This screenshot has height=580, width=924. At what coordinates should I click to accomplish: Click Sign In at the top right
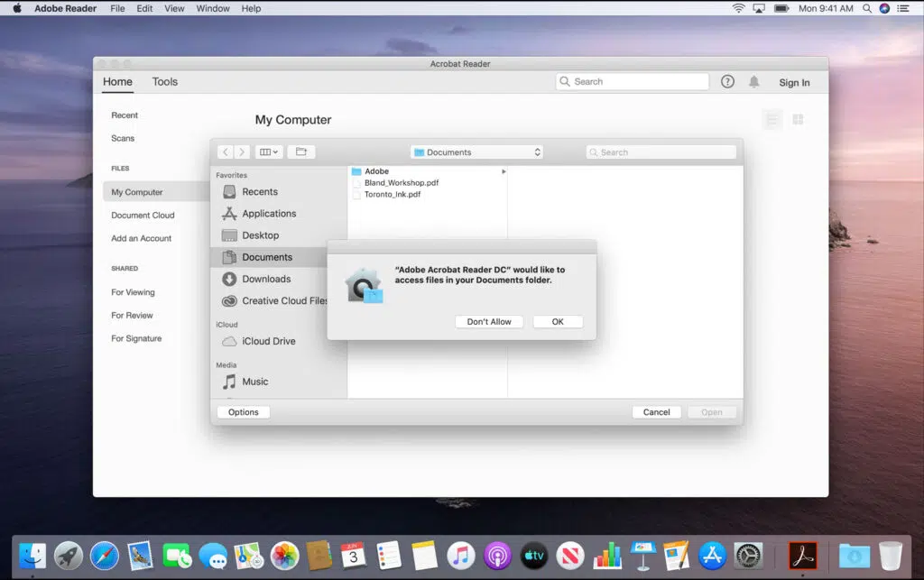(794, 81)
